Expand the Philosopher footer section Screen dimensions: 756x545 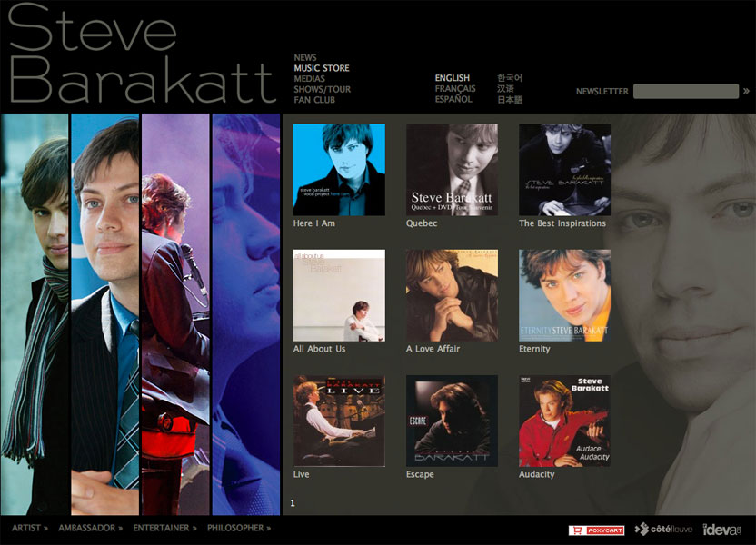click(x=239, y=528)
